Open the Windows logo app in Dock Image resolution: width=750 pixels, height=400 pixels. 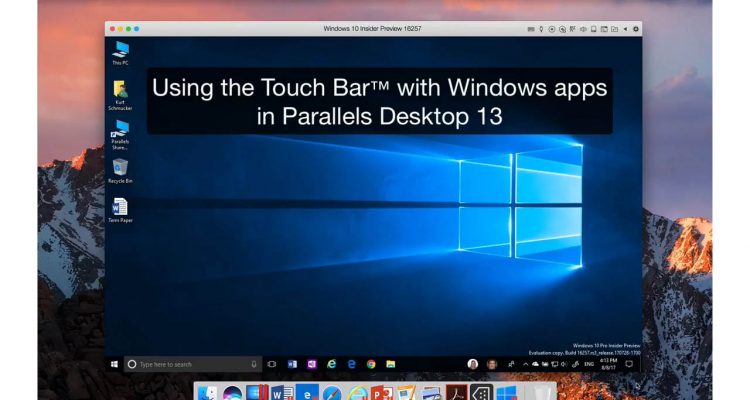(507, 393)
